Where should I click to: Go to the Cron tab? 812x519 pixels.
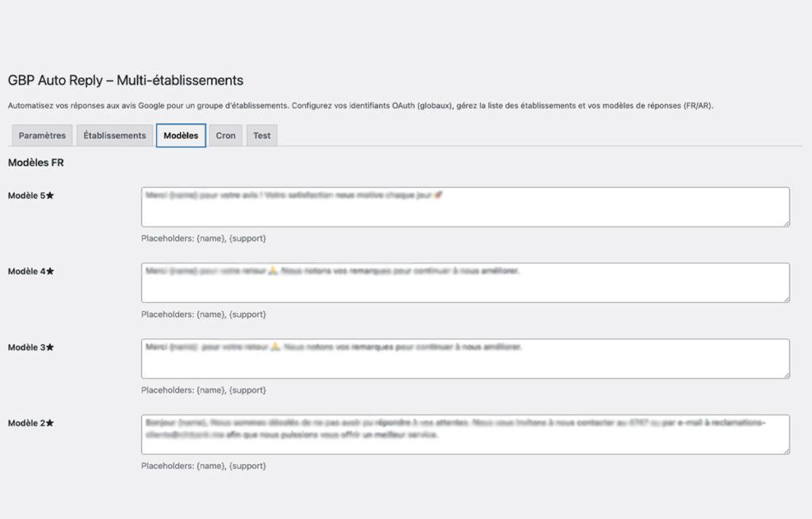(226, 135)
